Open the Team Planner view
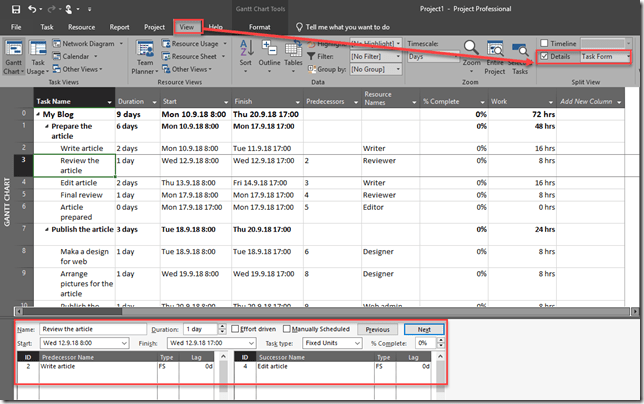Viewport: 644px width, 404px height. pos(145,50)
